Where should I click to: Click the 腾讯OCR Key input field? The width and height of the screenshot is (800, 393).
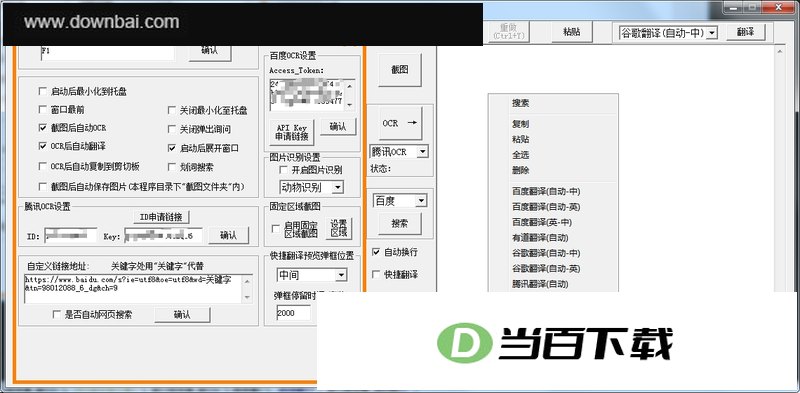163,235
